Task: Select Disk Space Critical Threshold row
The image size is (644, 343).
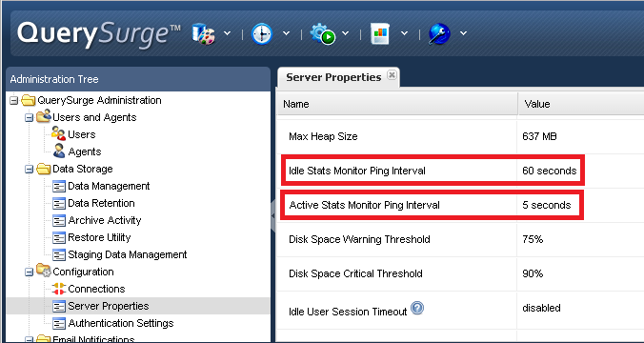Action: (x=460, y=274)
